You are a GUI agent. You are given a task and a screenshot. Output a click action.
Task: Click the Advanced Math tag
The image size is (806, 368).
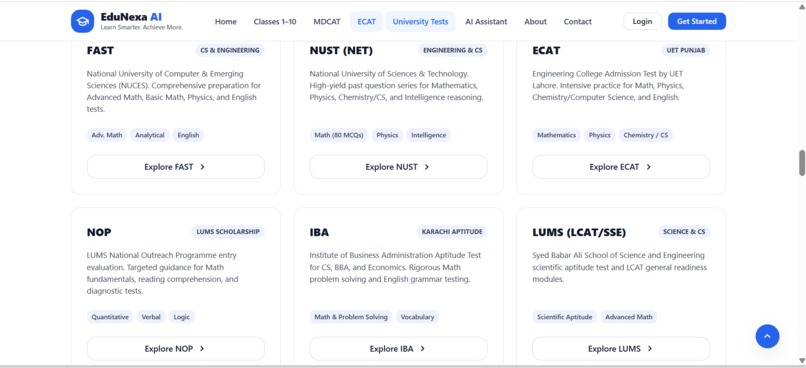coord(629,317)
